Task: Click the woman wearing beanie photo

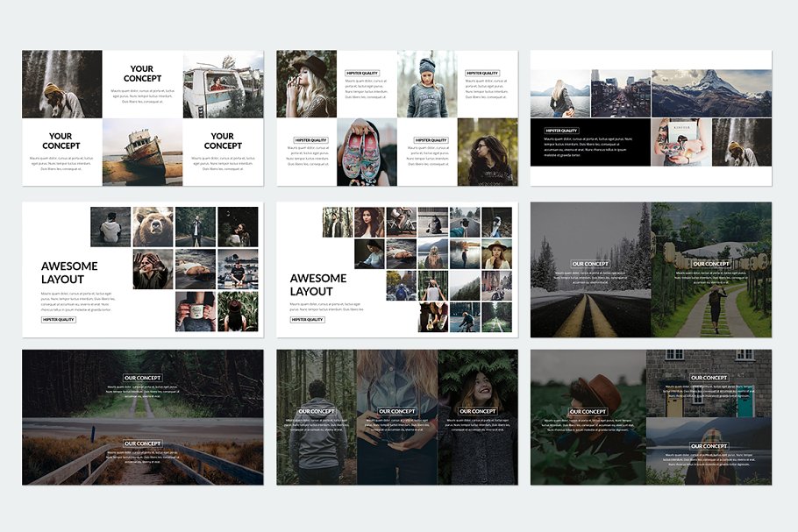Action: [x=427, y=84]
